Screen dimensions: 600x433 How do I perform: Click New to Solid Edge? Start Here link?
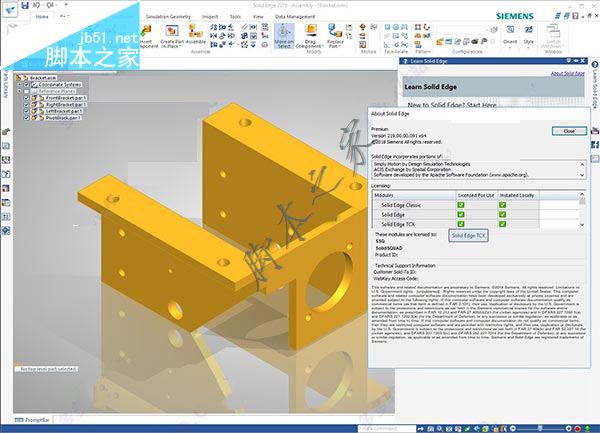click(x=452, y=105)
